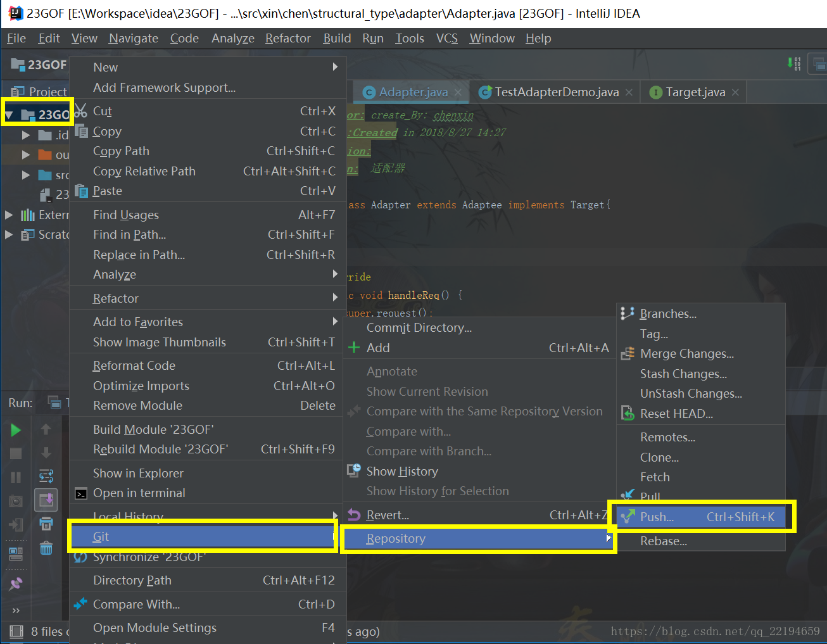Click the Branches icon in Repository submenu
The height and width of the screenshot is (644, 827).
(x=628, y=313)
